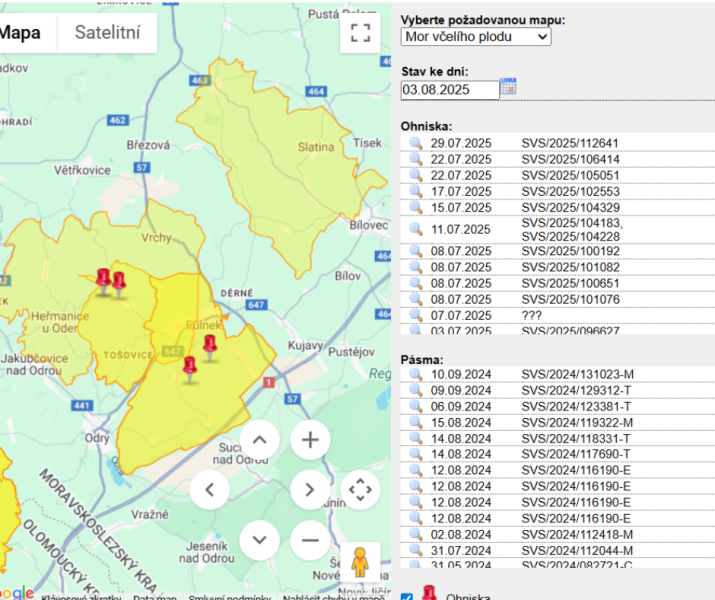Select outbreak entry SVS/2025/106414

(x=570, y=160)
